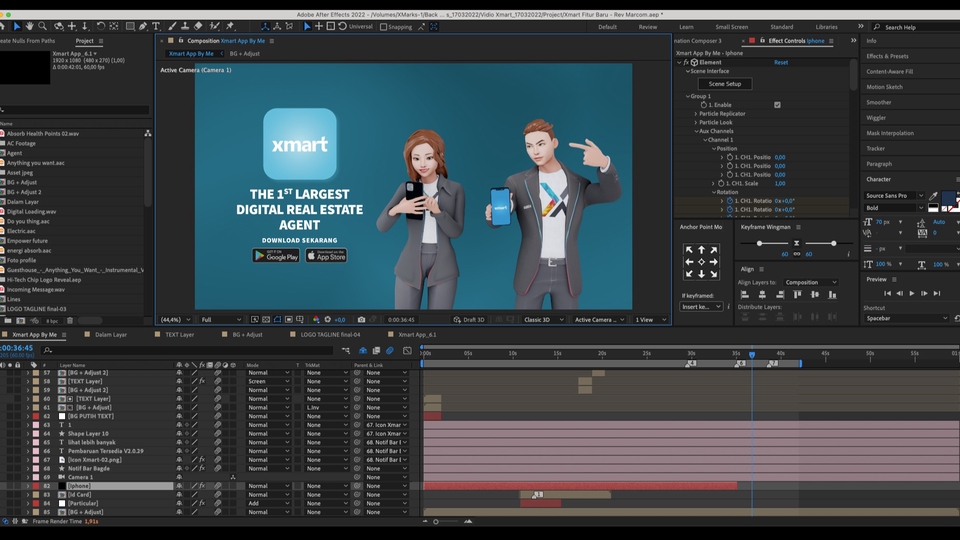This screenshot has height=540, width=960.
Task: Toggle the Snapping checkbox
Action: point(383,27)
